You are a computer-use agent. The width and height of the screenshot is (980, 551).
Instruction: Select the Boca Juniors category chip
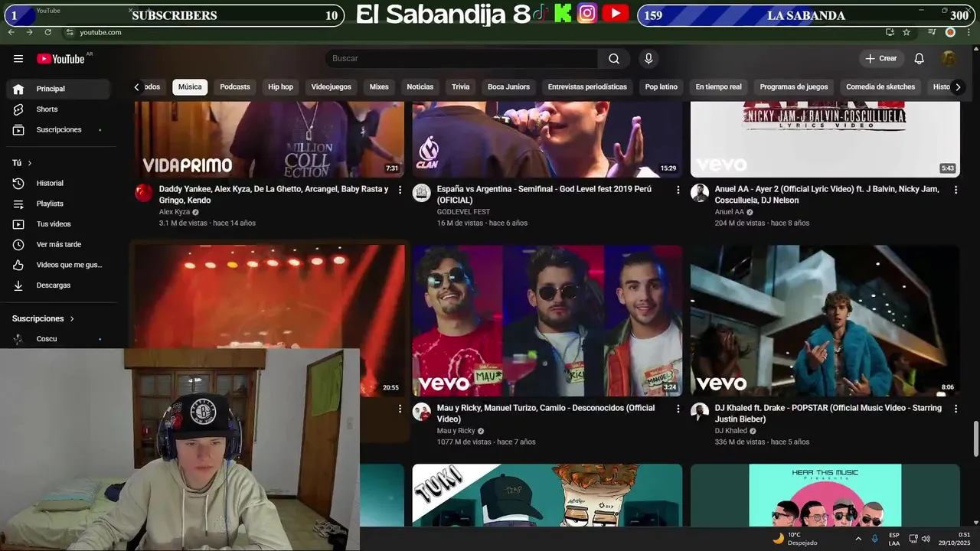[508, 87]
